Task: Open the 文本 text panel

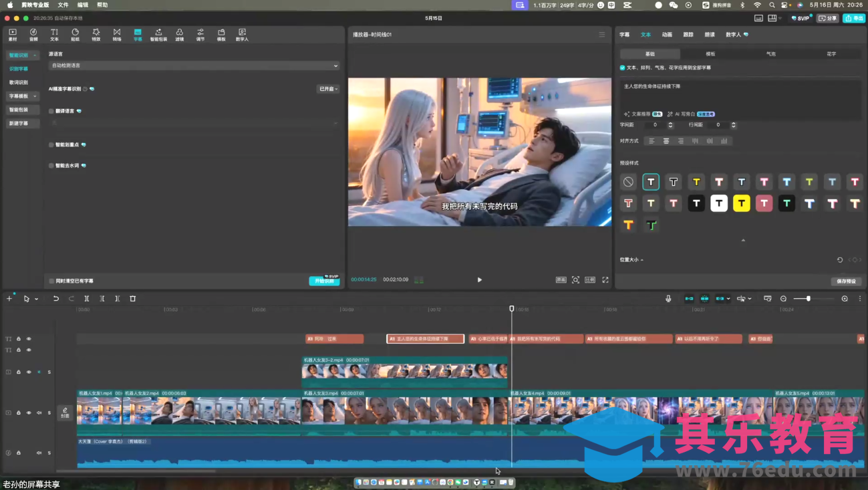Action: click(x=54, y=35)
